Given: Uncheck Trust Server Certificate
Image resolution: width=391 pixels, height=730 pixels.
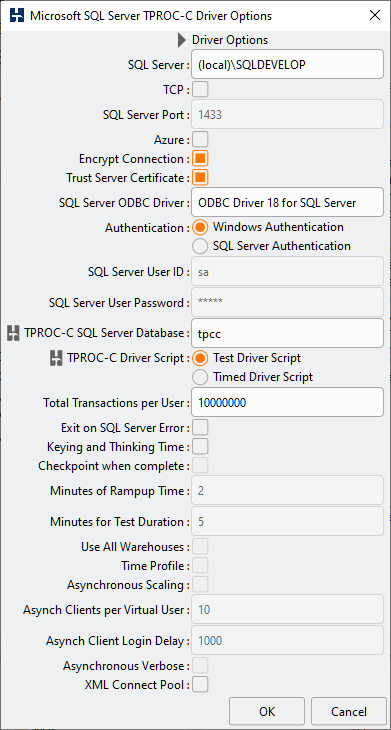Looking at the screenshot, I should [x=200, y=177].
